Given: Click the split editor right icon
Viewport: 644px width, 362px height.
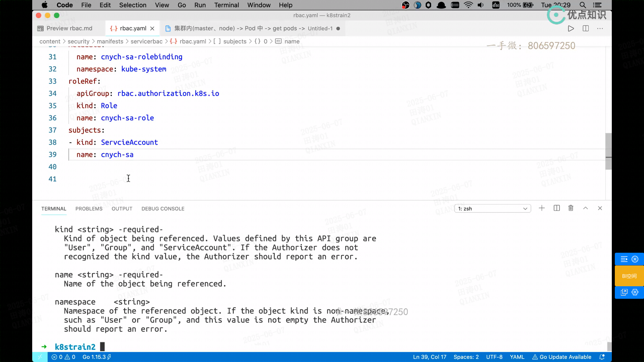Looking at the screenshot, I should (x=586, y=28).
